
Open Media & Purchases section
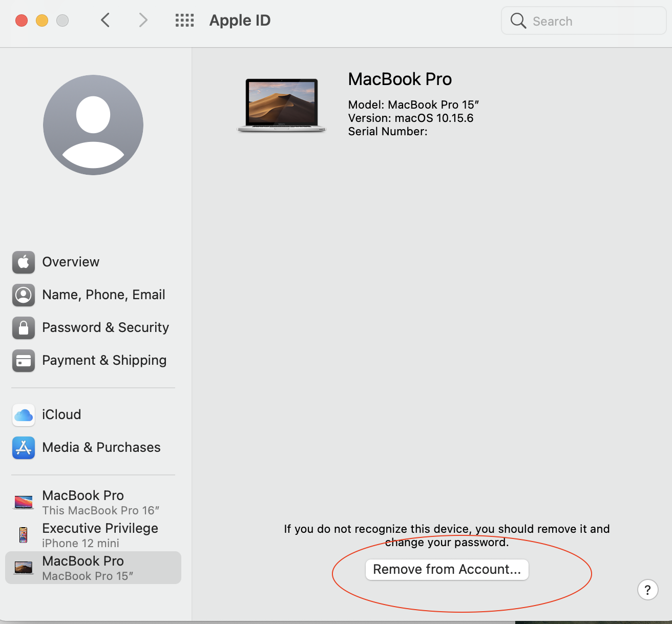(x=93, y=448)
